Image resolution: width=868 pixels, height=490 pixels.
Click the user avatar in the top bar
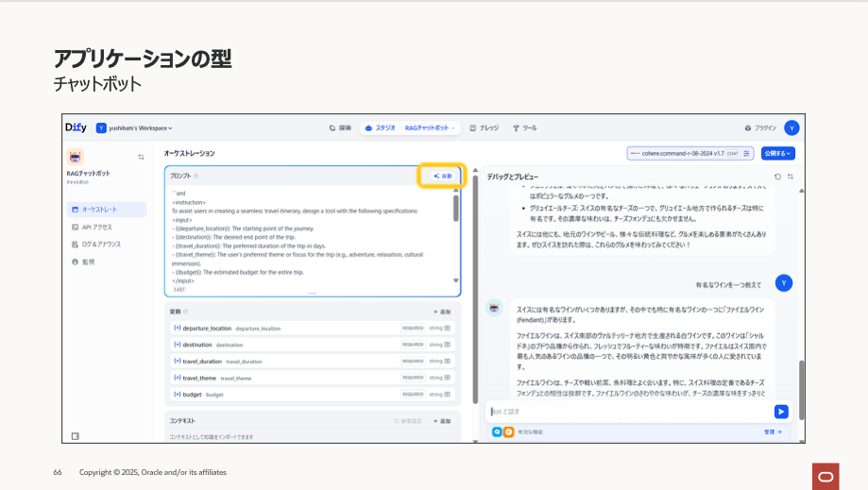coord(791,127)
